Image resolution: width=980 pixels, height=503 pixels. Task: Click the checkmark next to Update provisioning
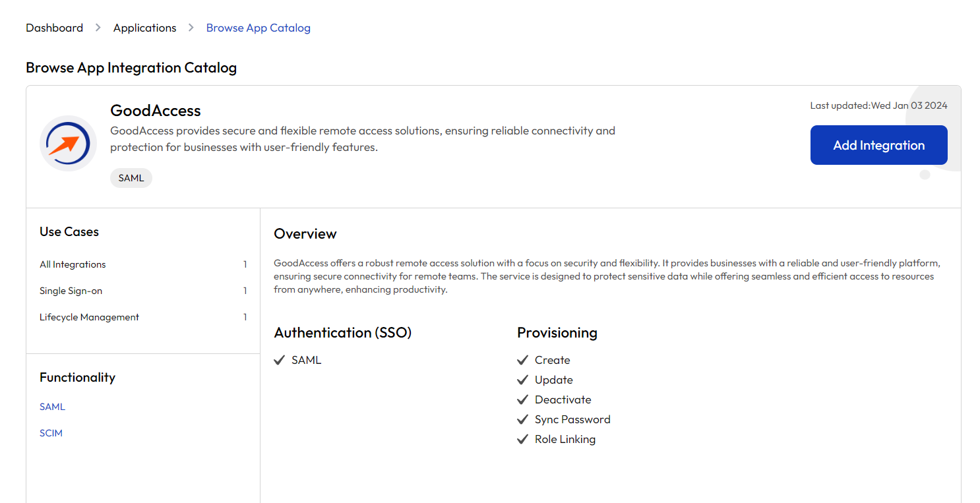click(522, 380)
